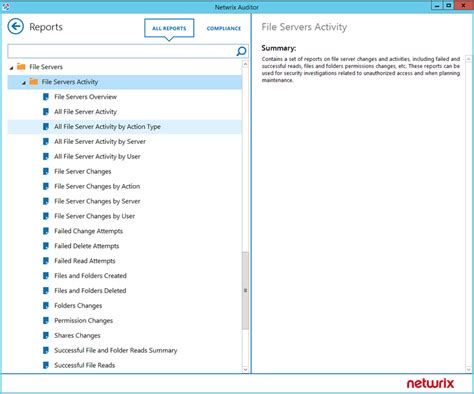Click report icon beside Activity by User
The image size is (474, 394).
[x=46, y=156]
